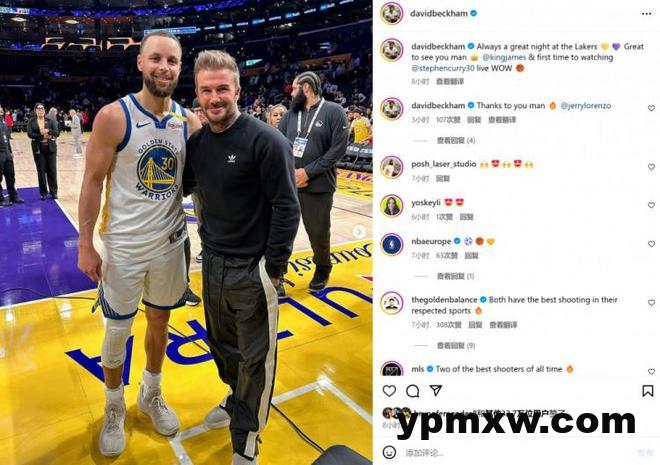Expand the 9 replies under thegoldenbalance comment
Image resolution: width=660 pixels, height=465 pixels.
(x=456, y=345)
